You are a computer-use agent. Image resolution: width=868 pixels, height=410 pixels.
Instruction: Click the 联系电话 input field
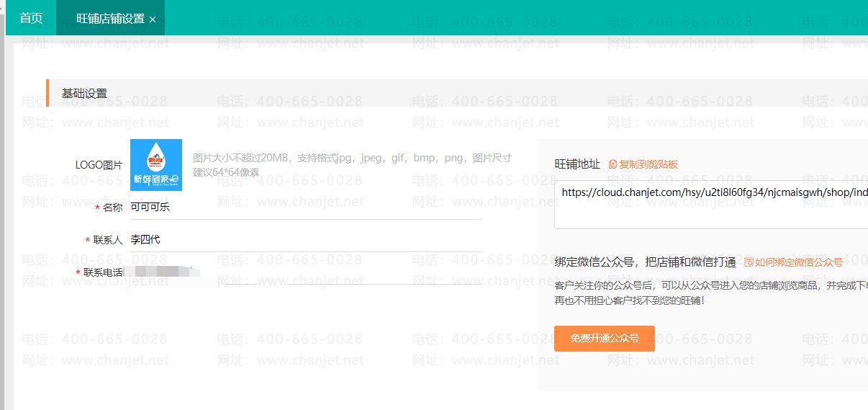306,272
